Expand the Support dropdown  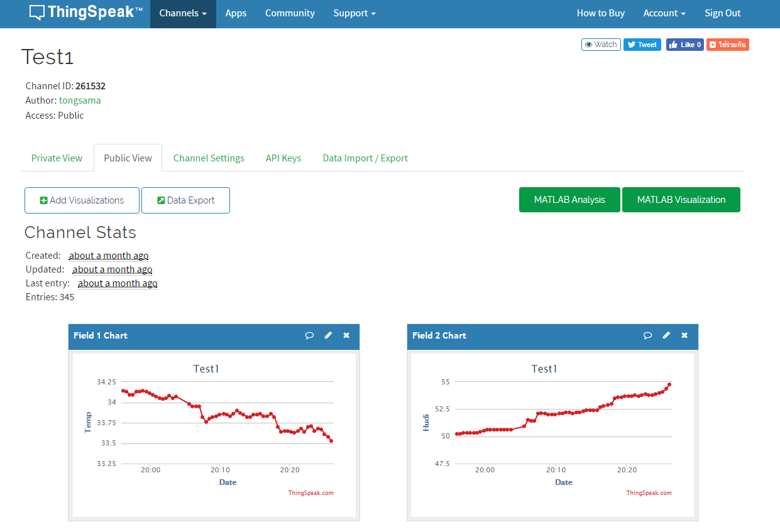click(354, 13)
